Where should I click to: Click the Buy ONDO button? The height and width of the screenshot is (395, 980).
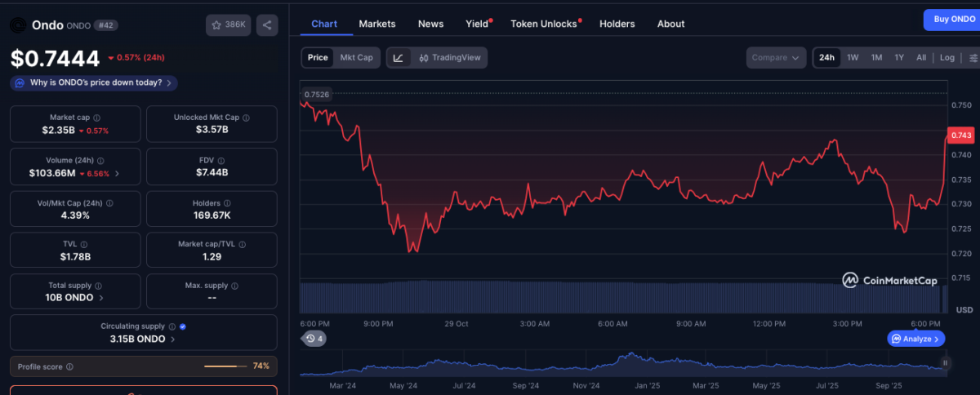coord(951,20)
